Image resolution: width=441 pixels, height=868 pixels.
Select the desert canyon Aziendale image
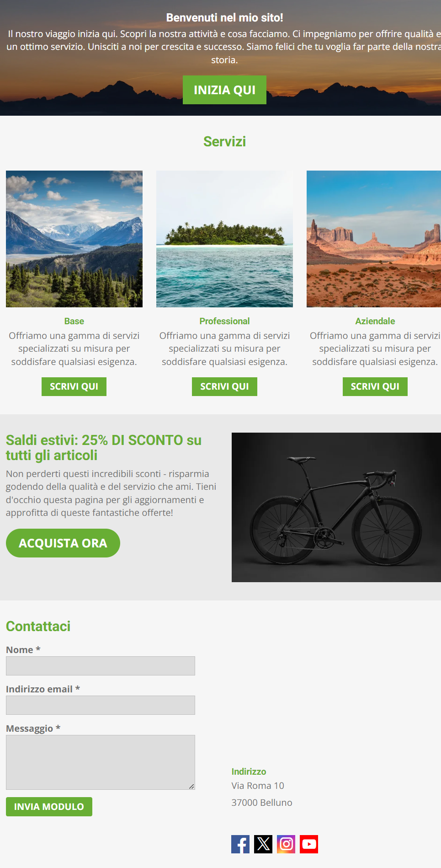click(374, 239)
